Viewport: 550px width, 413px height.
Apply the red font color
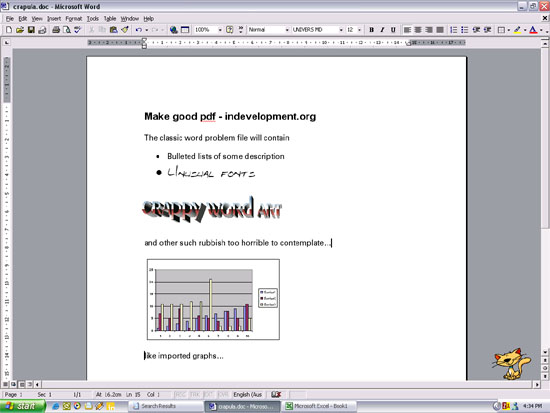534,30
